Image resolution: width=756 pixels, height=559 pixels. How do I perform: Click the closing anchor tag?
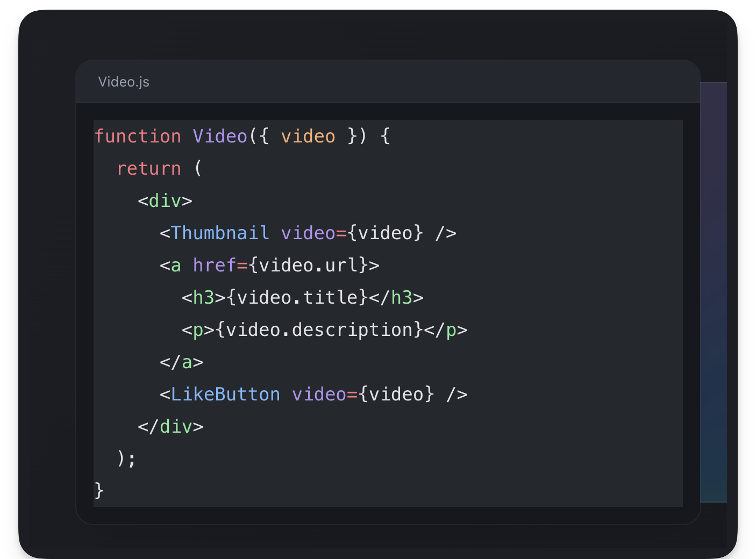pos(181,362)
